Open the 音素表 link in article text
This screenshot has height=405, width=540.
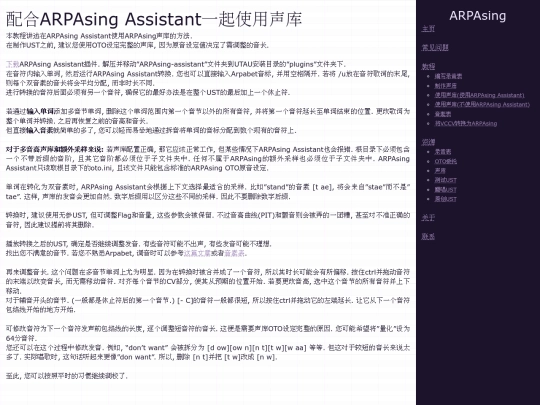[x=234, y=253]
